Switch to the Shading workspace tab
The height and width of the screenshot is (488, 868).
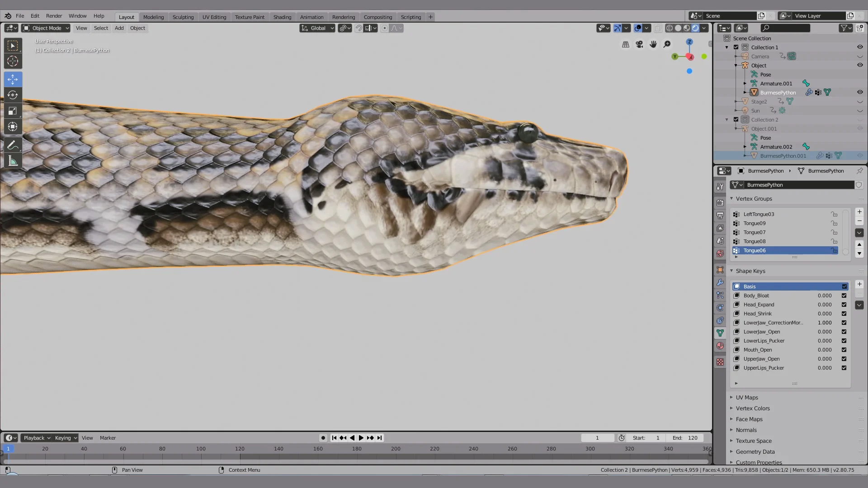tap(282, 17)
